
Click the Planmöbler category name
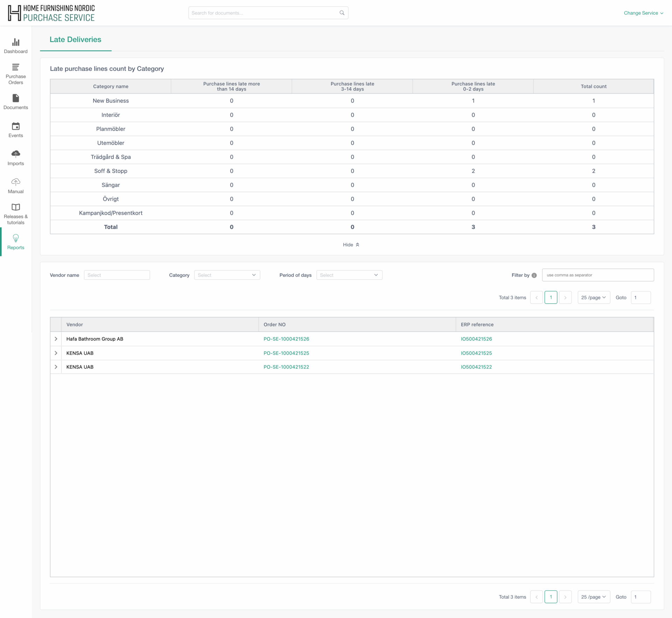click(111, 129)
